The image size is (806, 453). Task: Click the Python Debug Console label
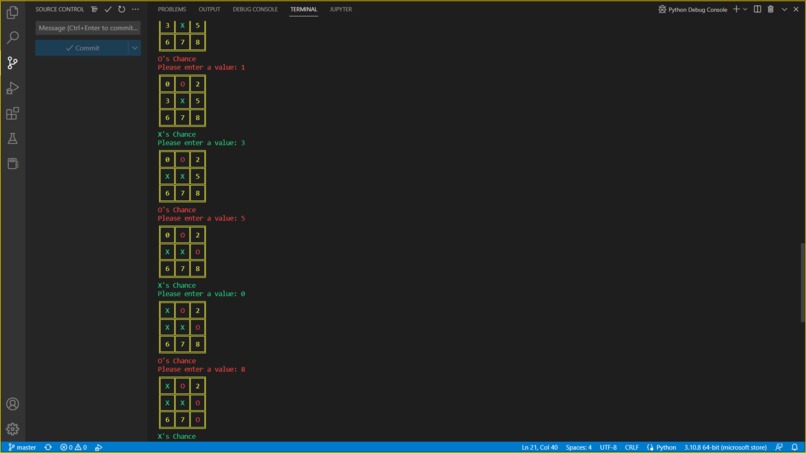click(x=698, y=9)
